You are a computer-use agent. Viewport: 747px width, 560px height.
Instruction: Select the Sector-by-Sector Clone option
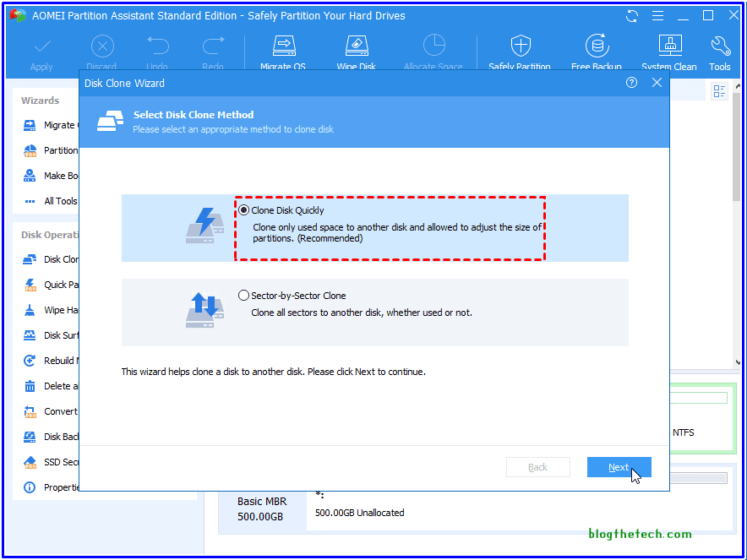pyautogui.click(x=244, y=296)
